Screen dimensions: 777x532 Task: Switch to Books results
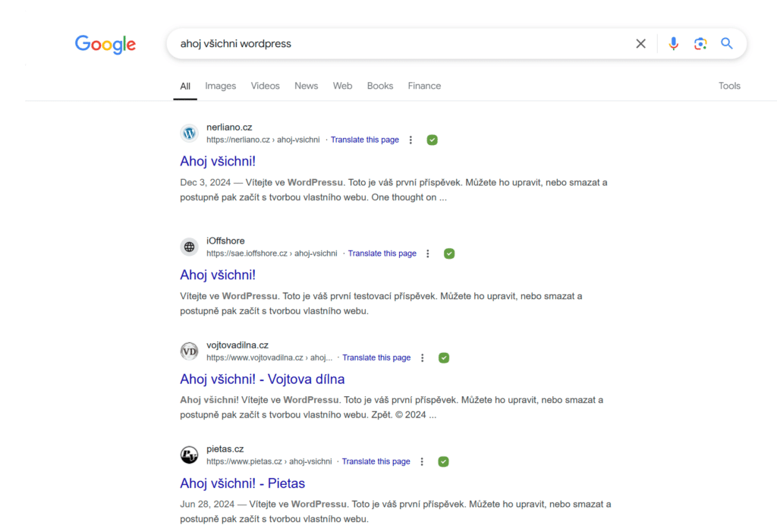380,86
